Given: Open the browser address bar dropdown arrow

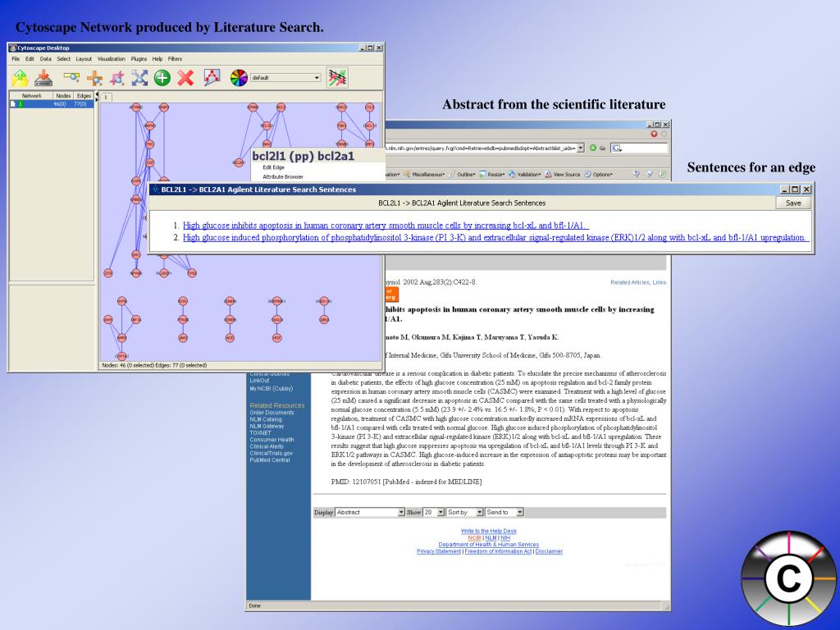Looking at the screenshot, I should click(x=580, y=148).
